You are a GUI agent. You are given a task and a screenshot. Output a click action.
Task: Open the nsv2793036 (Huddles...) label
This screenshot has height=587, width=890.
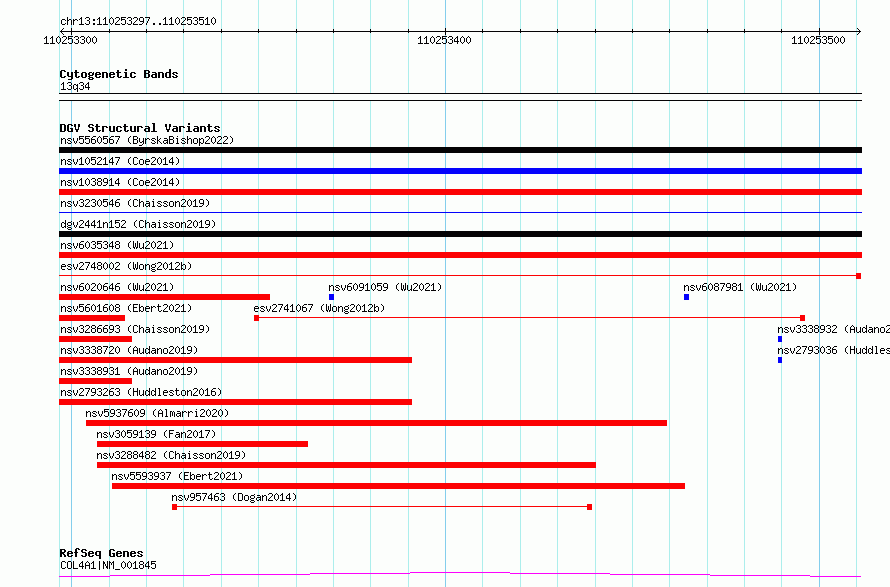[833, 350]
